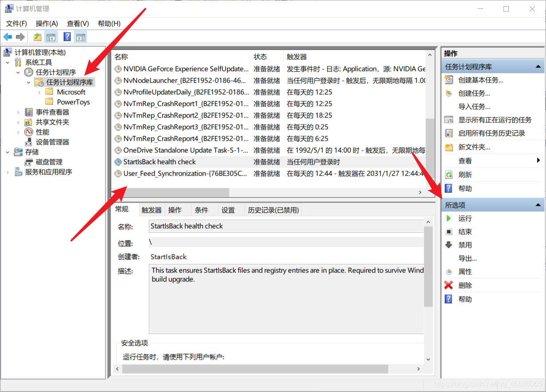Viewport: 546px width, 392px height.
Task: Click the 设备管理器 icon
Action: (x=29, y=142)
